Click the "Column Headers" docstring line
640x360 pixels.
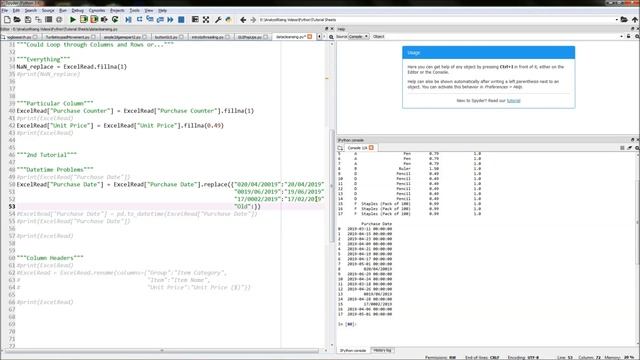pyautogui.click(x=50, y=258)
